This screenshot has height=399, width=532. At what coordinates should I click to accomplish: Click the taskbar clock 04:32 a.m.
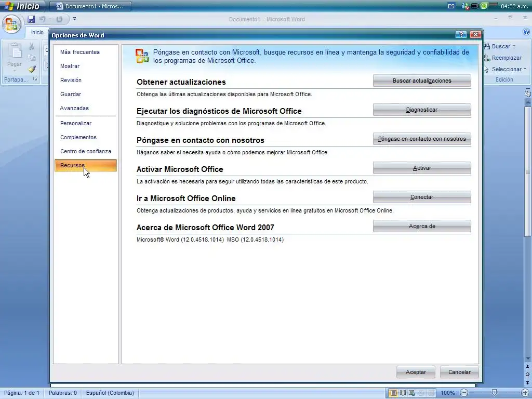coord(514,6)
